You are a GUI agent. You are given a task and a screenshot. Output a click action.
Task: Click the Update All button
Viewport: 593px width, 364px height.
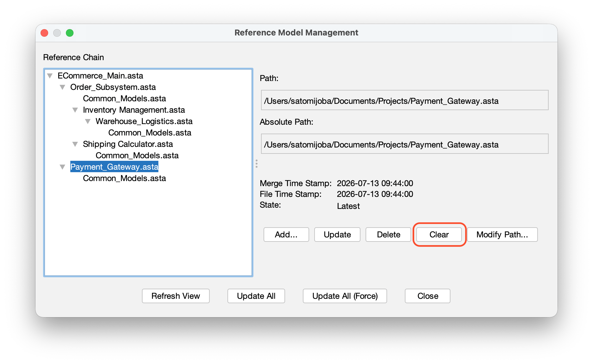click(256, 296)
